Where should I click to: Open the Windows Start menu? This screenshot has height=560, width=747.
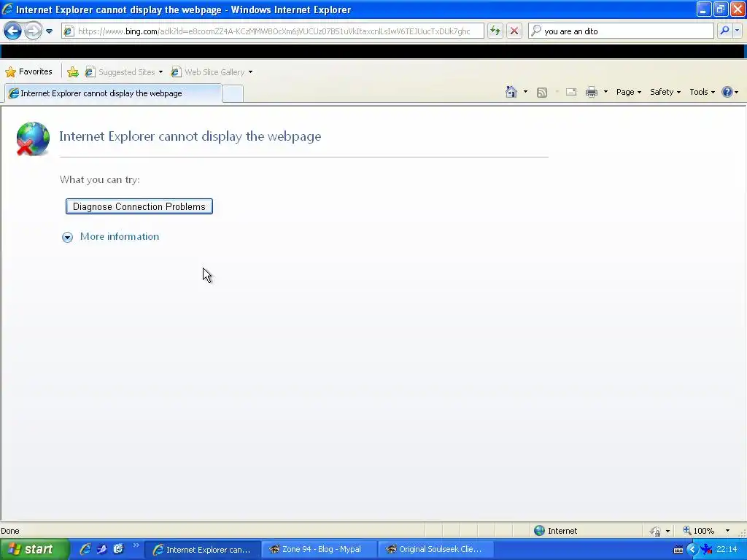(34, 550)
